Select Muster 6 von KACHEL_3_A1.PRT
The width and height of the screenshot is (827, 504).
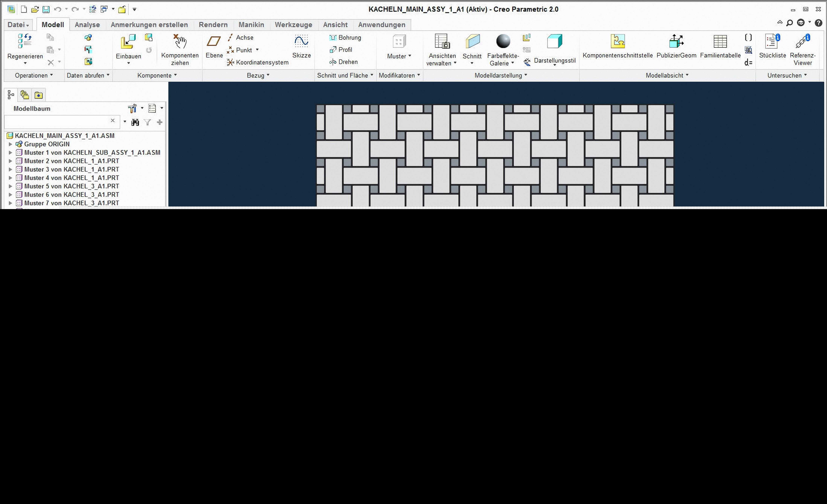pos(71,195)
